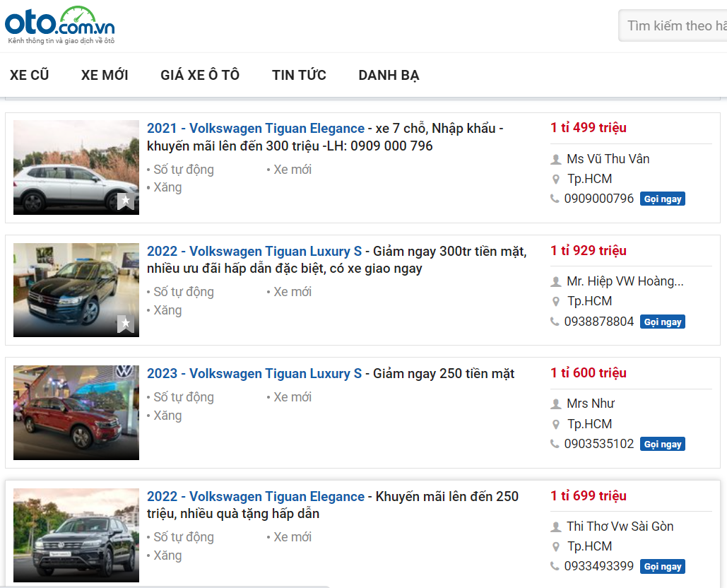View white Tiguan 2021 thumbnail photo

coord(76,167)
